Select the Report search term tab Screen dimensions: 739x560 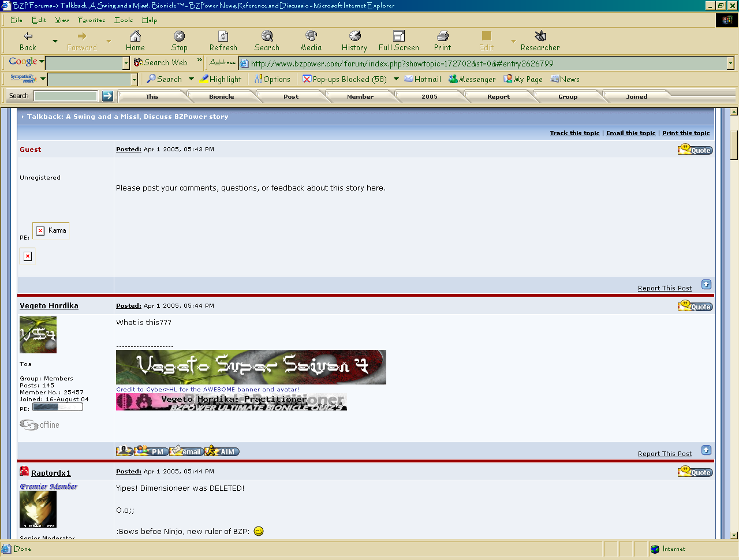pyautogui.click(x=498, y=96)
